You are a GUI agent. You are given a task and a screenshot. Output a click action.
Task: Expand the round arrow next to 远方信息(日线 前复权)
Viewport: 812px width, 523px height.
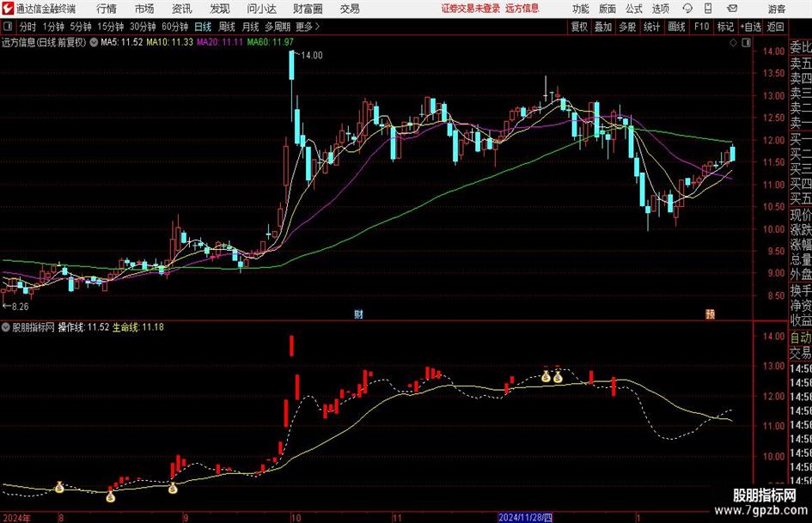94,42
